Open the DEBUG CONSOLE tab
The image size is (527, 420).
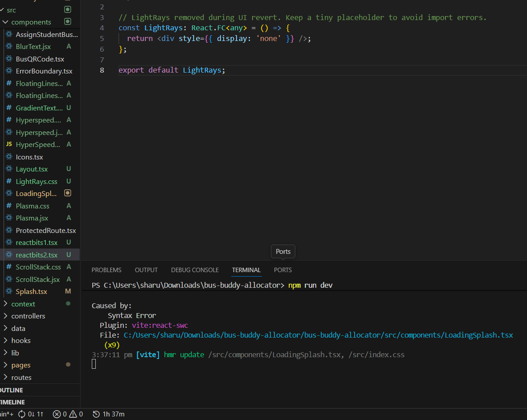[x=195, y=270]
